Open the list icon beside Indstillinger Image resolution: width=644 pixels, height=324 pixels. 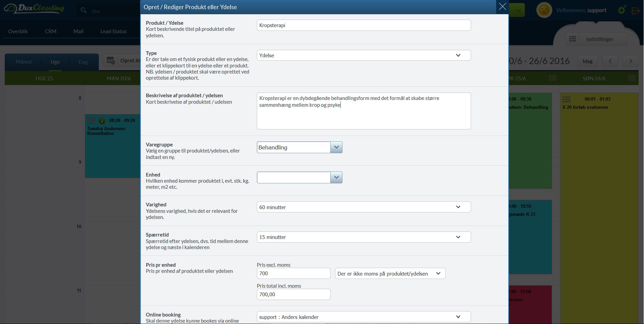pos(573,39)
